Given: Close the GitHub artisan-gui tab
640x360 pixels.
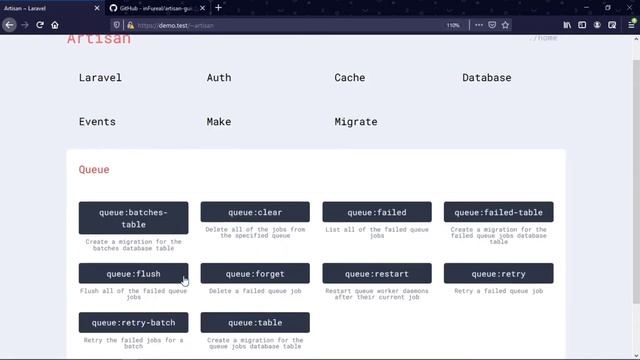Looking at the screenshot, I should pos(202,8).
